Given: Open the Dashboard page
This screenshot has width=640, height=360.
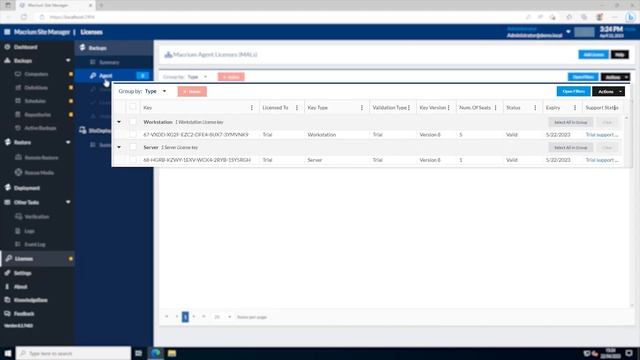Looking at the screenshot, I should click(x=25, y=47).
